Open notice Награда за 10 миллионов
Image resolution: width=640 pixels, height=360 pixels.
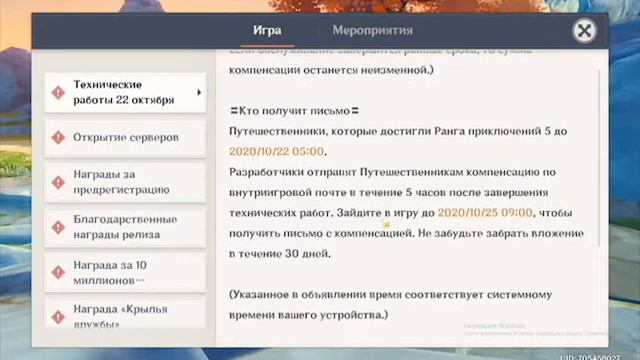click(x=125, y=272)
